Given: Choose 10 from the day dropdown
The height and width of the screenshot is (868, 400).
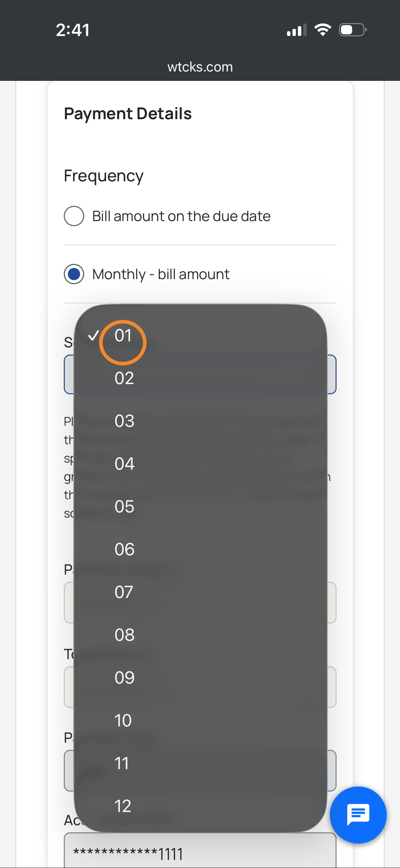Looking at the screenshot, I should [123, 721].
